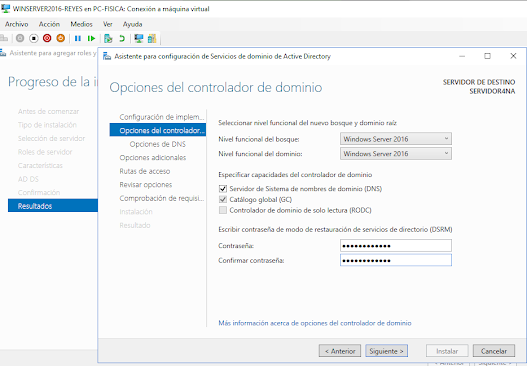
Task: Go to Opciones adicionales step
Action: [153, 158]
